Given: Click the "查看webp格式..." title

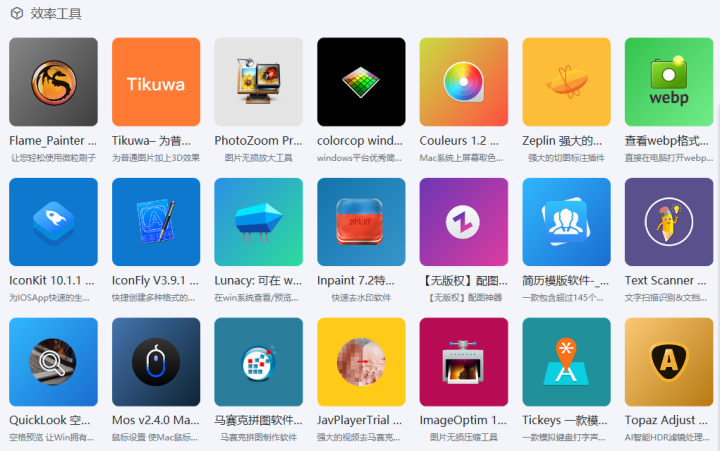Looking at the screenshot, I should click(x=666, y=141).
